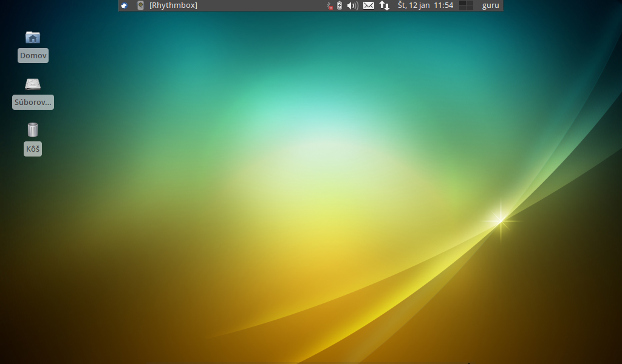Open the network connection arrows indicator
622x364 pixels.
(384, 5)
